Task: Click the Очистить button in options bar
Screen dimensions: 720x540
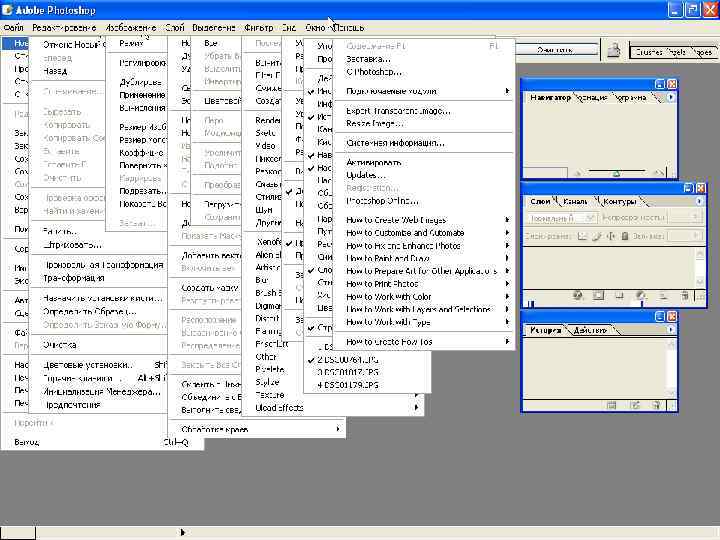Action: click(x=555, y=50)
